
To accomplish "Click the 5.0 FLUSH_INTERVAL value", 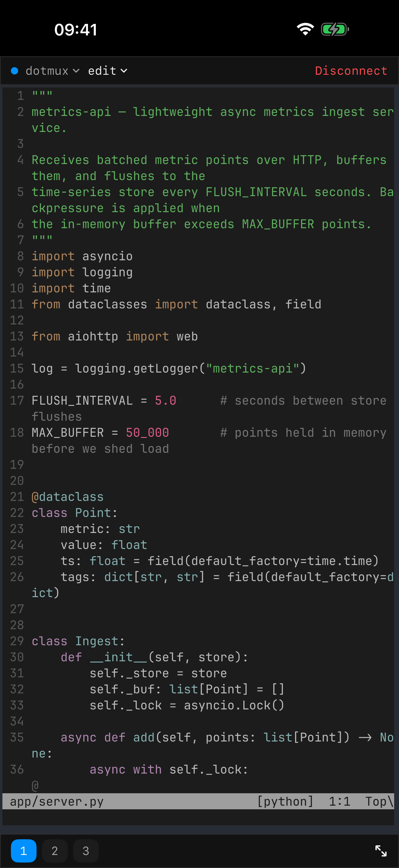I will pyautogui.click(x=166, y=401).
